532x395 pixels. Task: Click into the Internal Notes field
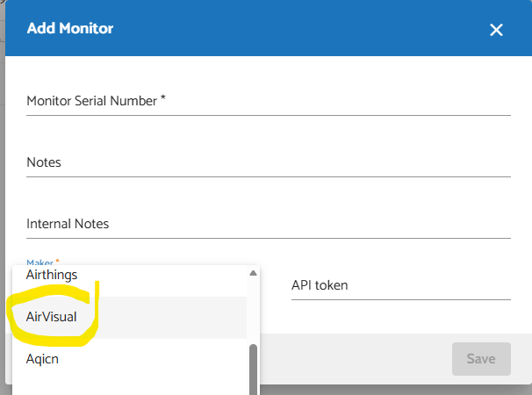pos(268,224)
